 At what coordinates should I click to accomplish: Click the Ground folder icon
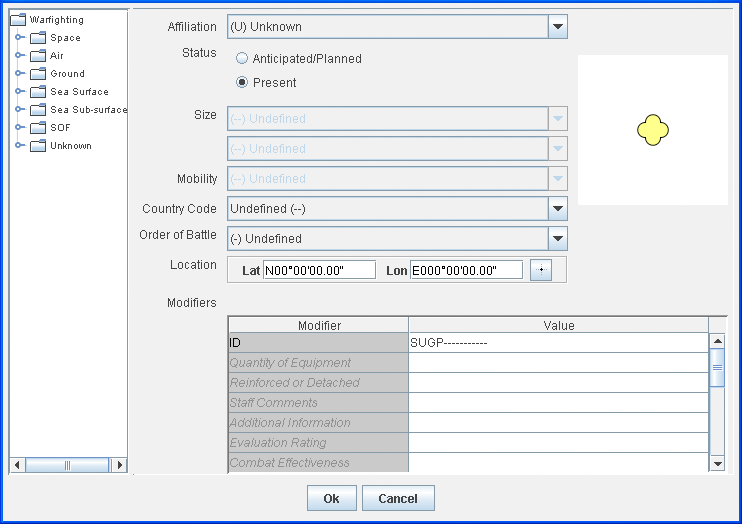point(38,74)
